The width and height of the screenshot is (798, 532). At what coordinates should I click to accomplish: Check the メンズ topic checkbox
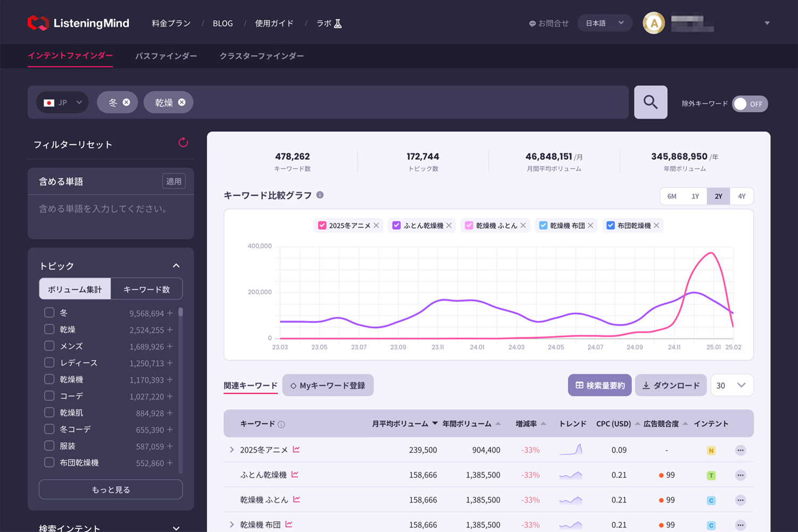tap(49, 346)
